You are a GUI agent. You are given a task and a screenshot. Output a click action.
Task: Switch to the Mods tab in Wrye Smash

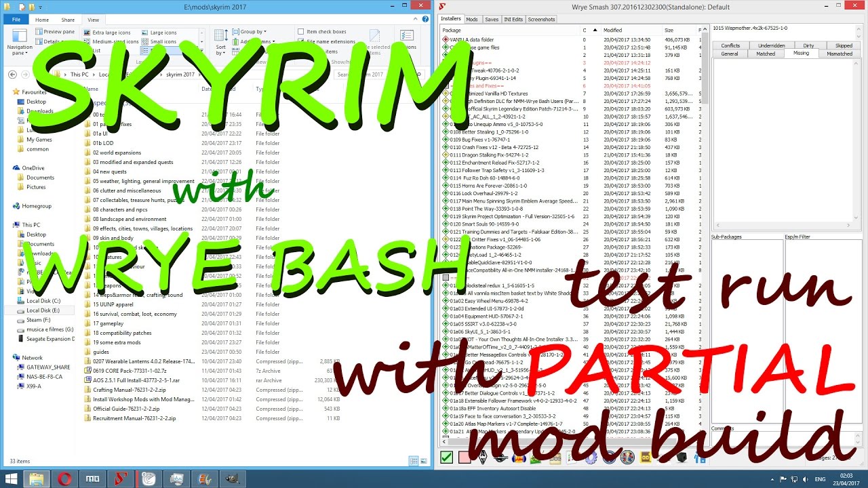(x=471, y=20)
